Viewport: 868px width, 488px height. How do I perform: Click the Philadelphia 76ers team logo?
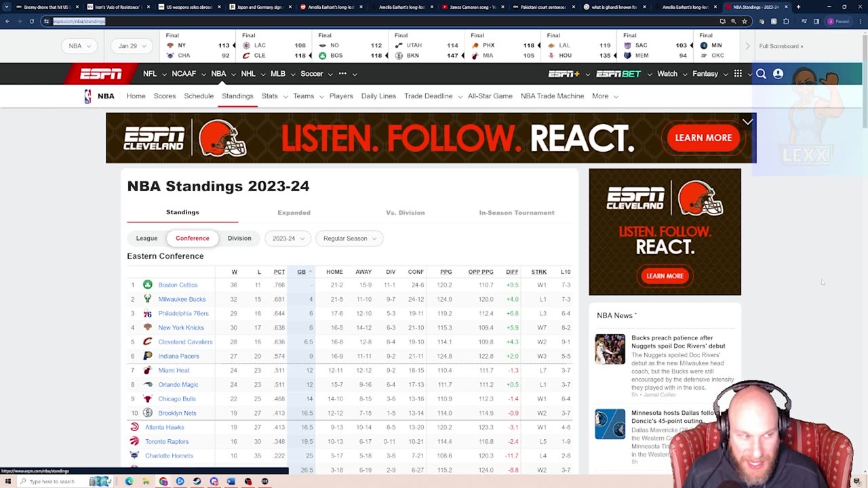point(148,313)
